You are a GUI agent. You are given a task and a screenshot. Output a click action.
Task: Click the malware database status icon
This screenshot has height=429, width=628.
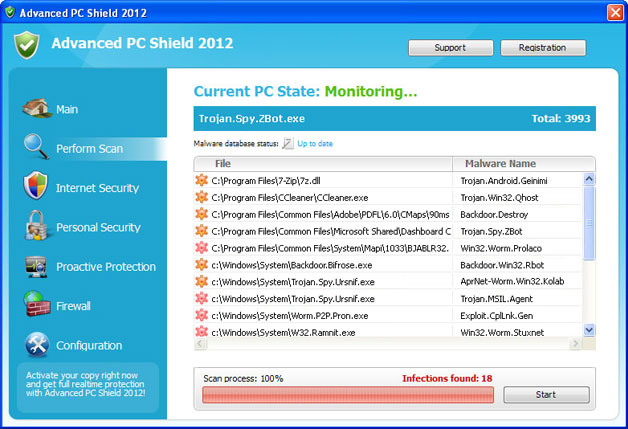(x=288, y=143)
